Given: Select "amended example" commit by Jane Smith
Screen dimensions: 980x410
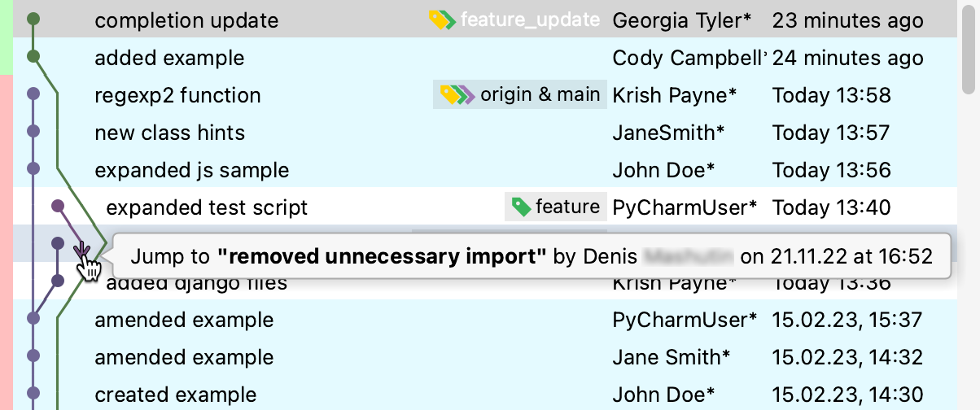Looking at the screenshot, I should click(x=184, y=357).
